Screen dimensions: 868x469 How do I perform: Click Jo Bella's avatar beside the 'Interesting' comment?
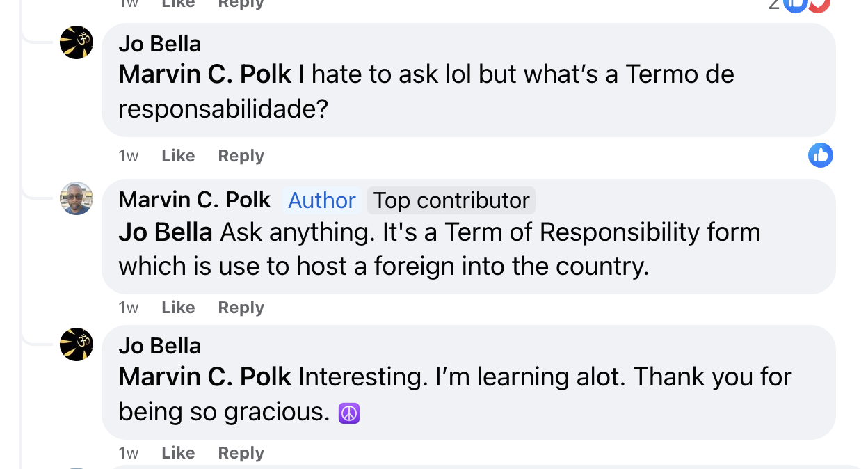click(x=77, y=344)
